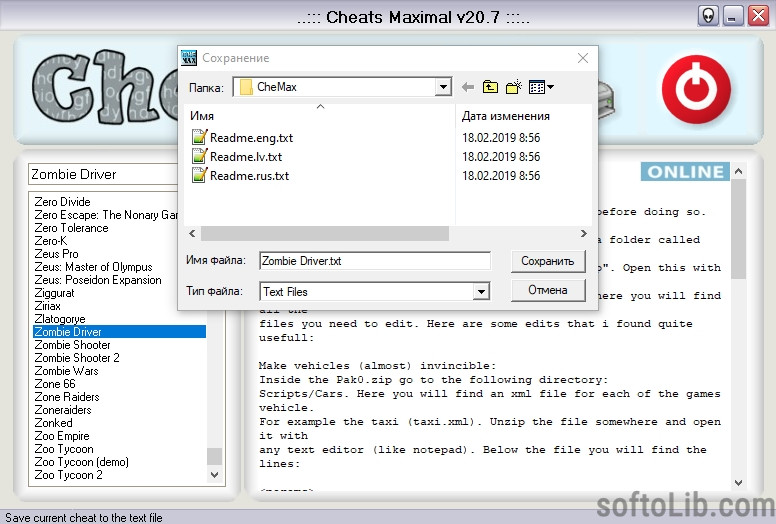The width and height of the screenshot is (776, 524).
Task: Select Zeus Pro in game list
Action: tap(56, 254)
